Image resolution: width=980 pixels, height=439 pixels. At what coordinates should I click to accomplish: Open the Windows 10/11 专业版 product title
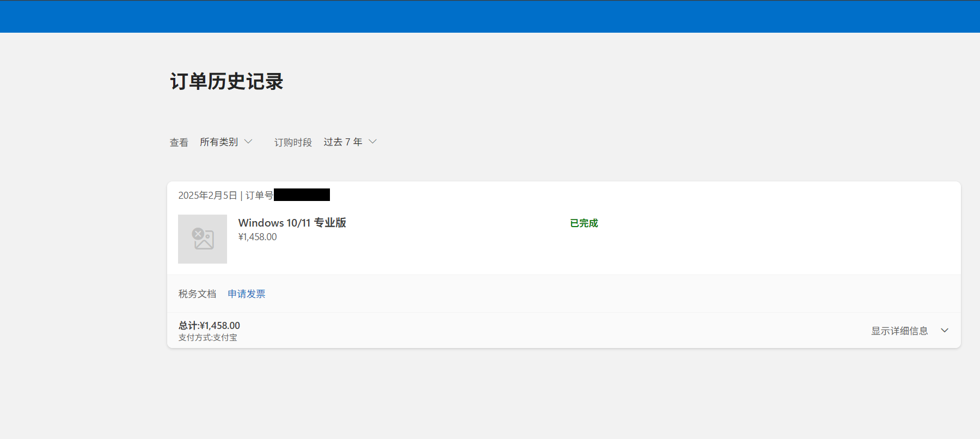pos(292,223)
